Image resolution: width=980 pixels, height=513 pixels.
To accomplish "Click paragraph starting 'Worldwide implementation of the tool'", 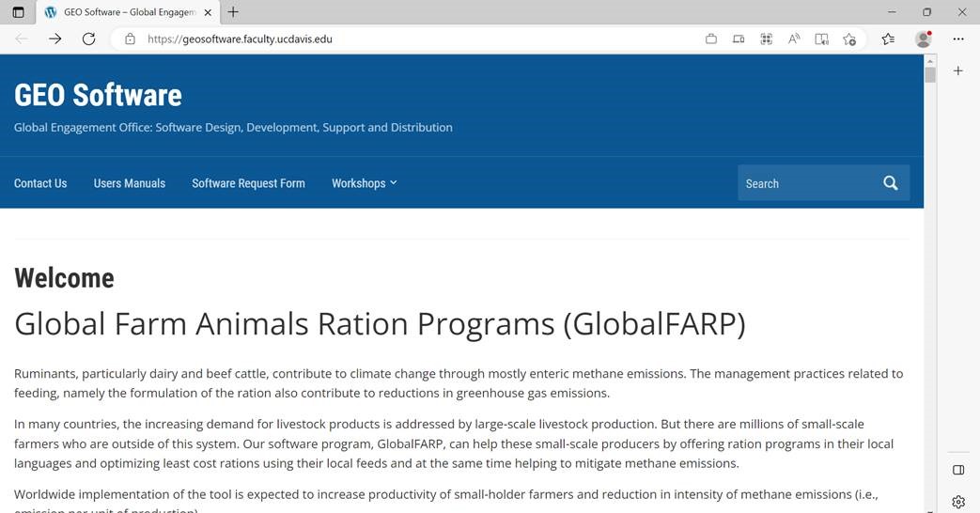I will click(446, 500).
